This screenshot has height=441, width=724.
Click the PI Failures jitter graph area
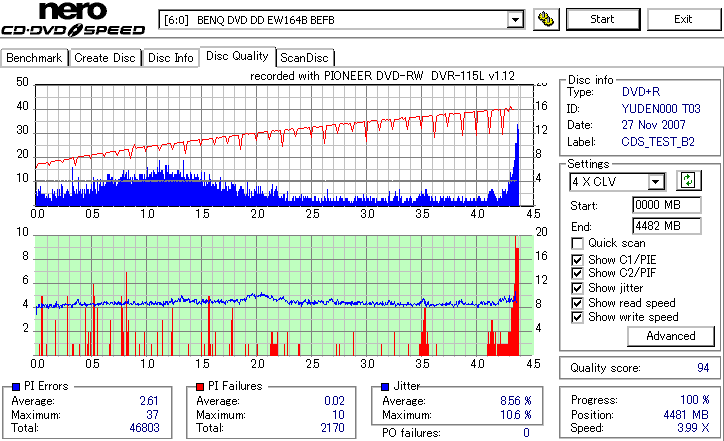[x=284, y=296]
